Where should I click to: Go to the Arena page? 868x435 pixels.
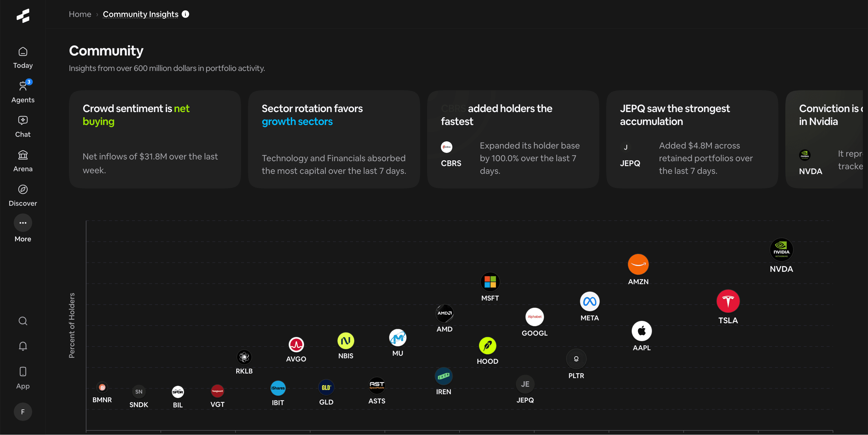coord(23,161)
